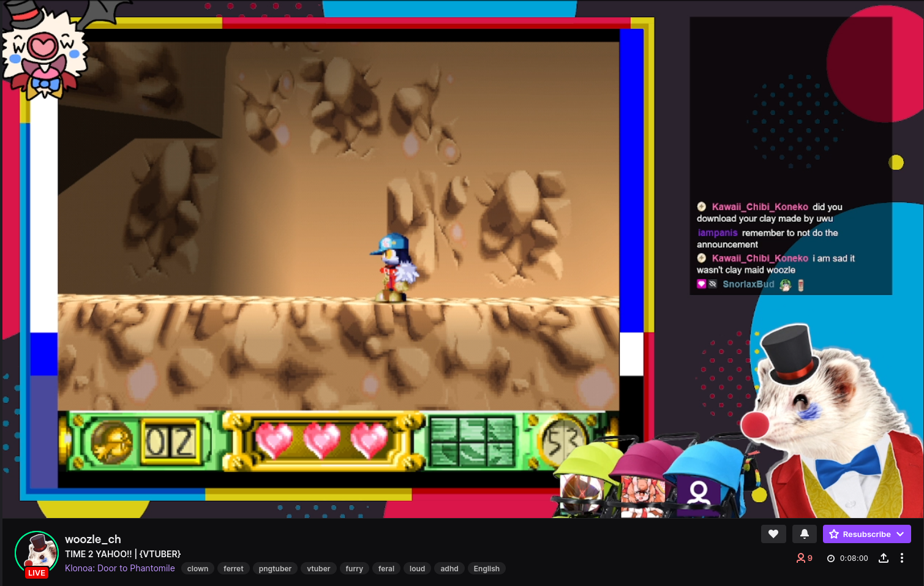This screenshot has width=924, height=586.
Task: Open woozle_ch channel avatar
Action: click(37, 554)
